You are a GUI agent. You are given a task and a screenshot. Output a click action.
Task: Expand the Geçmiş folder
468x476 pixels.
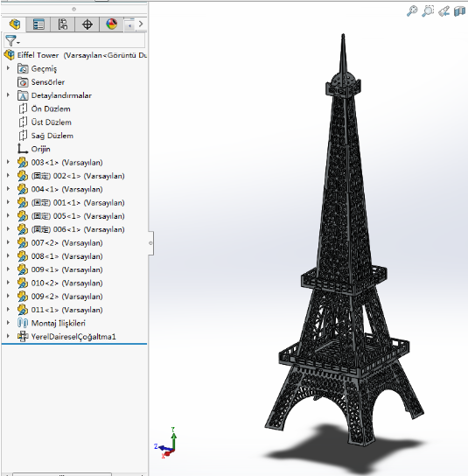tap(8, 68)
